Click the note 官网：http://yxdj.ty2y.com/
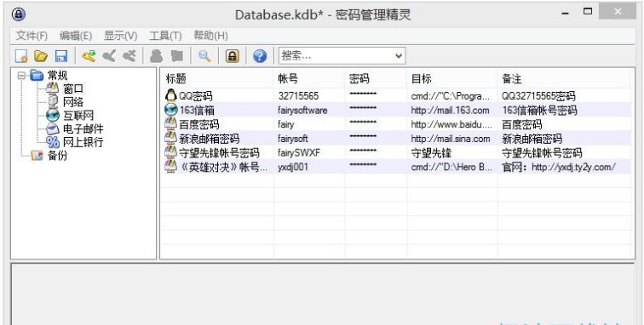The width and height of the screenshot is (644, 325). pos(559,167)
